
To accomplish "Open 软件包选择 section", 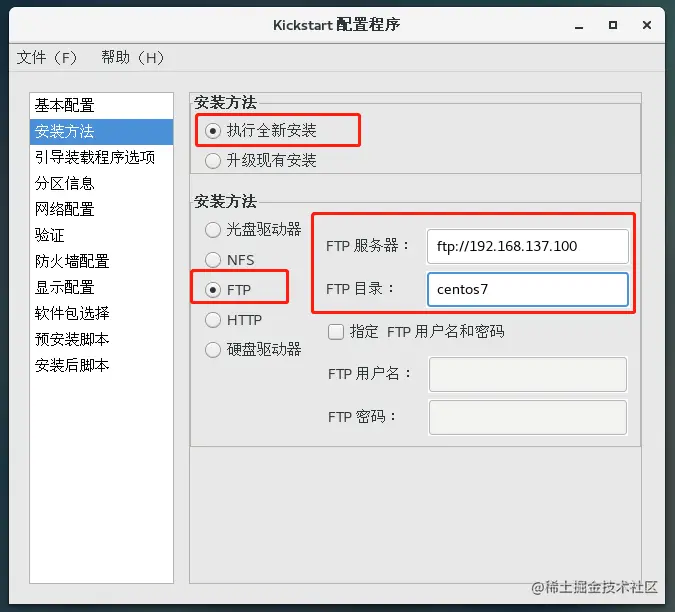I will [102, 313].
